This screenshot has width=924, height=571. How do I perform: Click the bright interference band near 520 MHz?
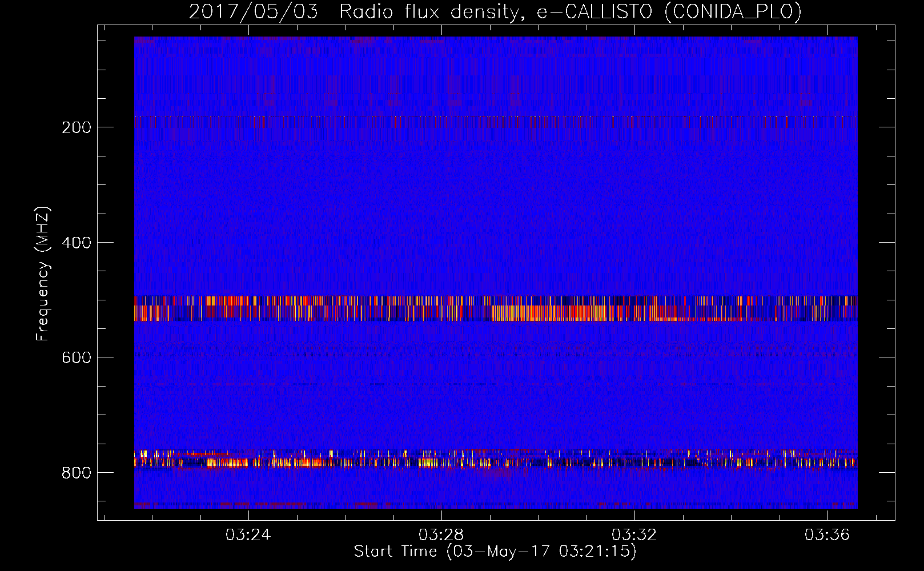coord(496,308)
